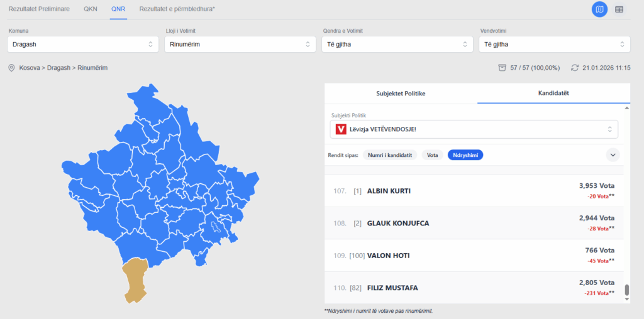Screen dimensions: 644x319
Task: Click the Vetëvendosje party logo icon
Action: click(341, 129)
